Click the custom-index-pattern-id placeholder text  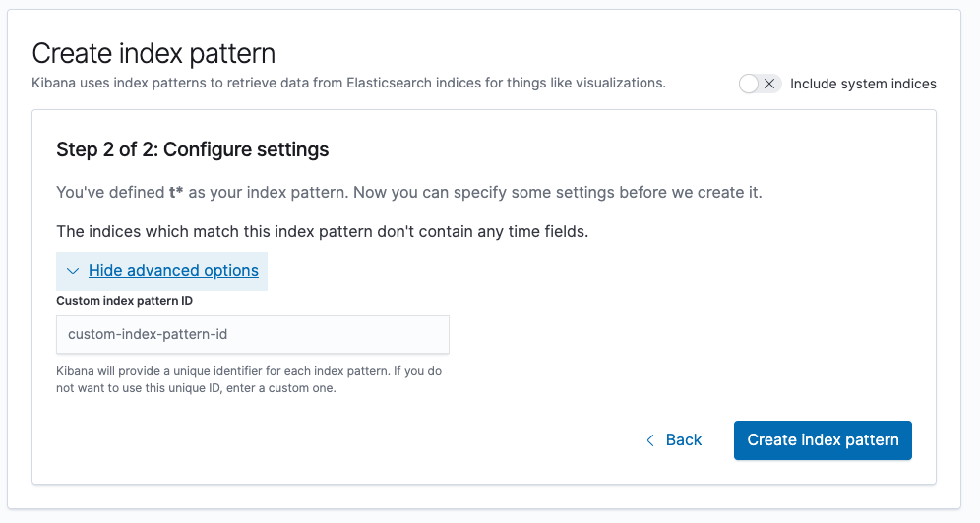148,334
